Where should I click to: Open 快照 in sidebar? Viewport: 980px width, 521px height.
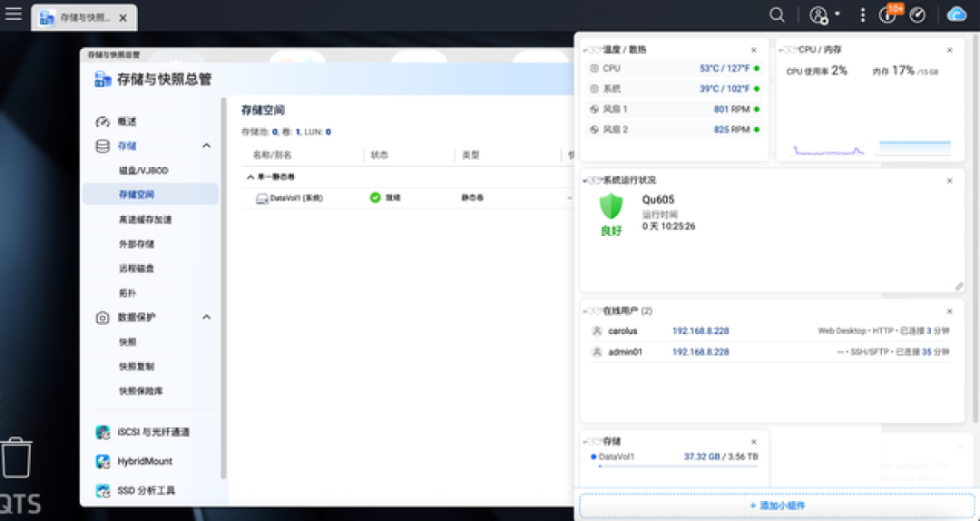(x=127, y=342)
